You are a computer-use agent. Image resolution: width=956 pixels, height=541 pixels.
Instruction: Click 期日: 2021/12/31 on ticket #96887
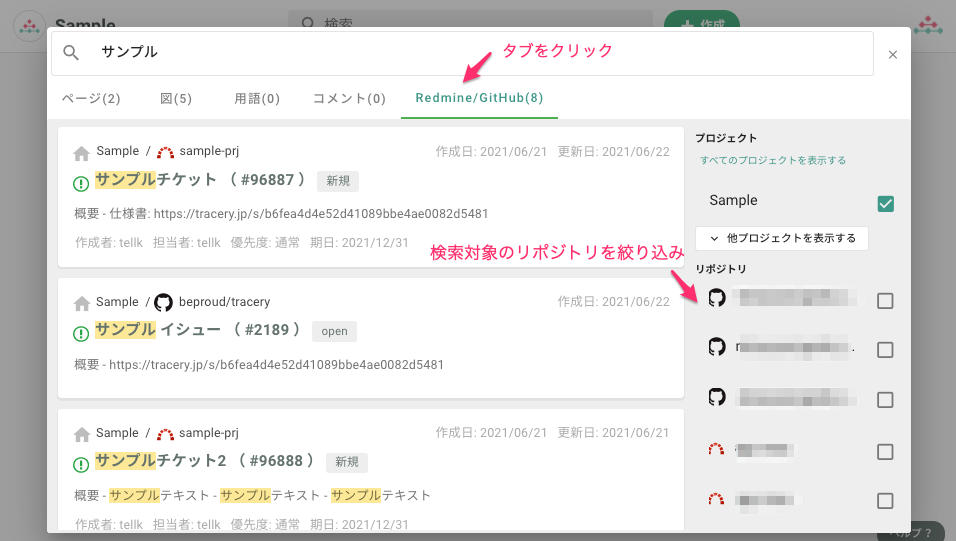point(359,243)
